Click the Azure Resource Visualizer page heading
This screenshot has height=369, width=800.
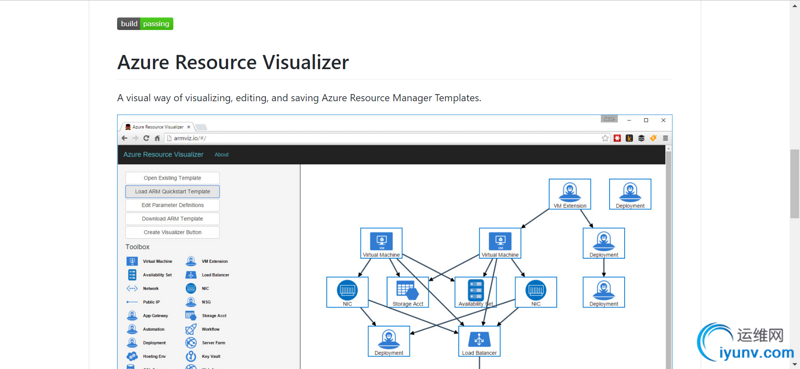pyautogui.click(x=233, y=62)
